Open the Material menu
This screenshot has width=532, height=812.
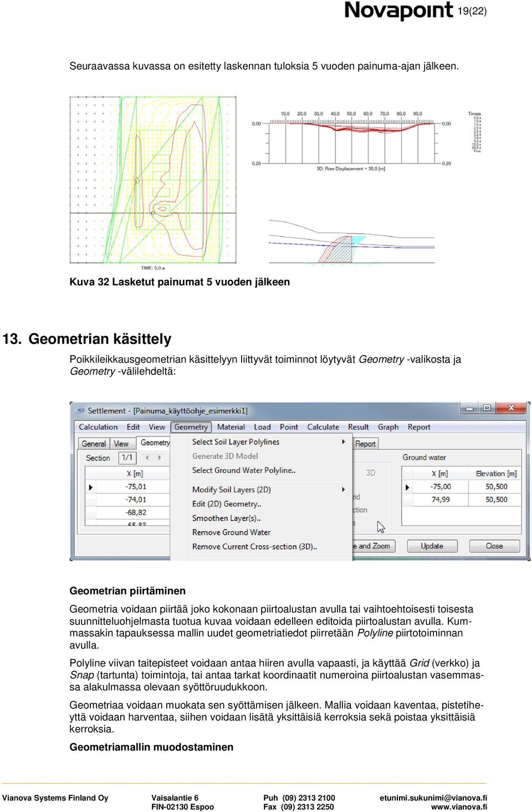[x=231, y=427]
